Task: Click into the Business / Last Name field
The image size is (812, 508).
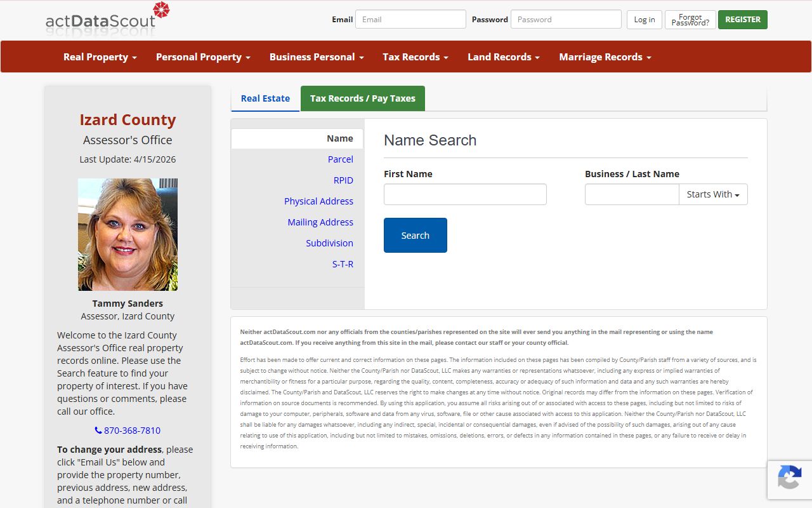Action: point(632,194)
